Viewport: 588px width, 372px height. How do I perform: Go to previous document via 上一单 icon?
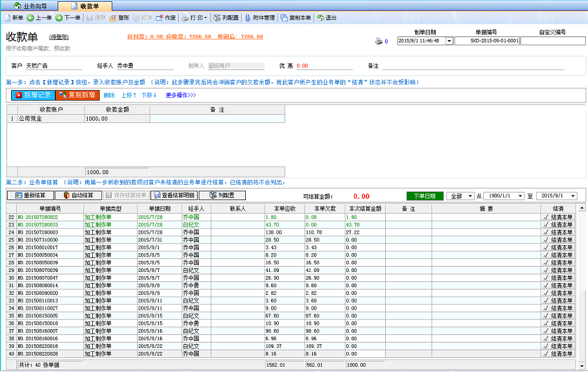[x=40, y=18]
